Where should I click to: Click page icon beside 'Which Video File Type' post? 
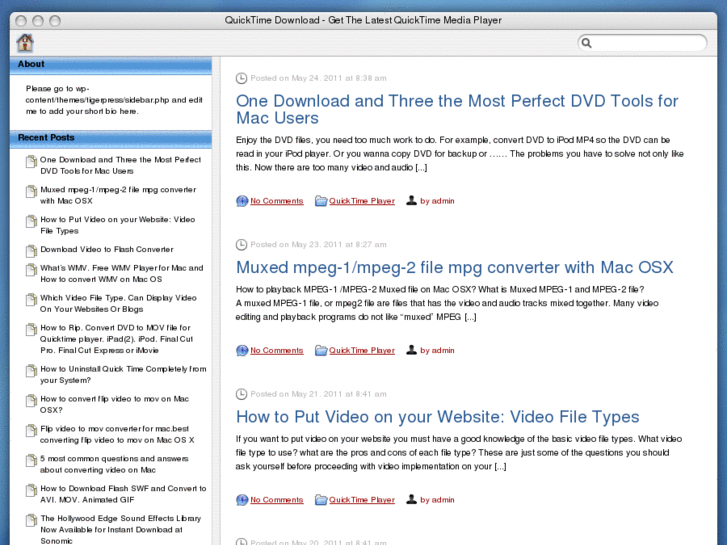click(x=31, y=300)
